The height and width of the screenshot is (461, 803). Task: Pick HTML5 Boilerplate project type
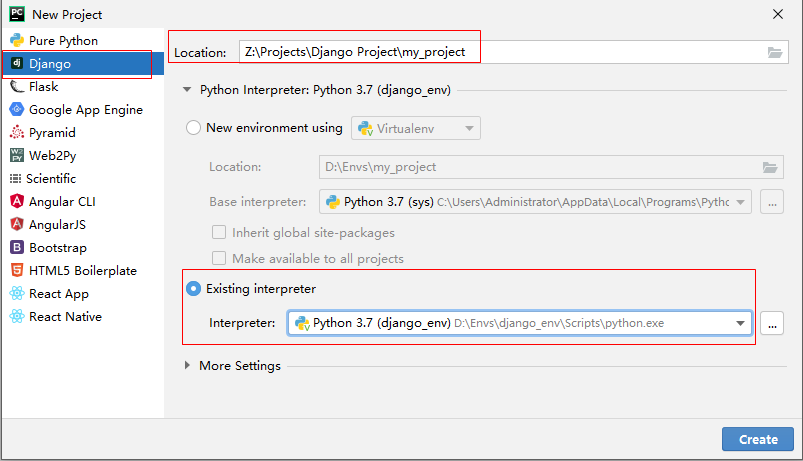82,271
